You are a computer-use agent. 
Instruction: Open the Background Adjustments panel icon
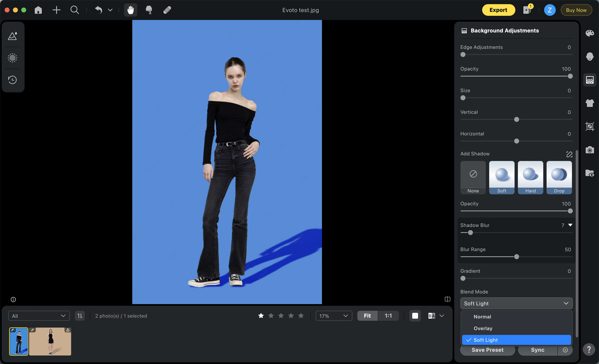point(589,80)
